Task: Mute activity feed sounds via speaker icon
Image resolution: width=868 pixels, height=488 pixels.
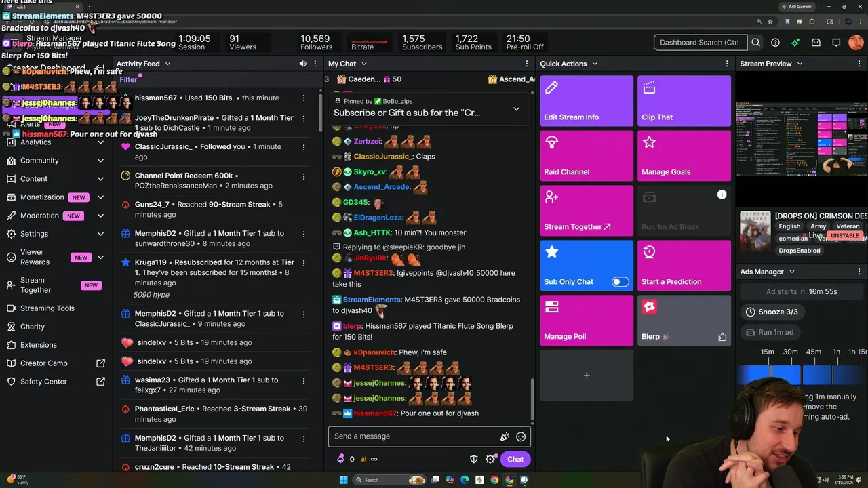Action: (302, 64)
